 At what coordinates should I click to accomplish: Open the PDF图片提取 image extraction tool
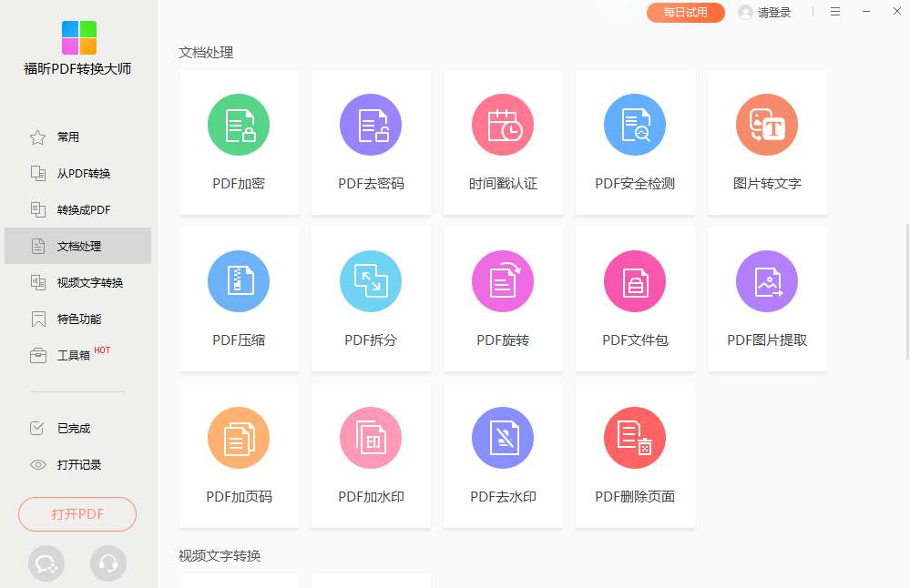coord(767,281)
